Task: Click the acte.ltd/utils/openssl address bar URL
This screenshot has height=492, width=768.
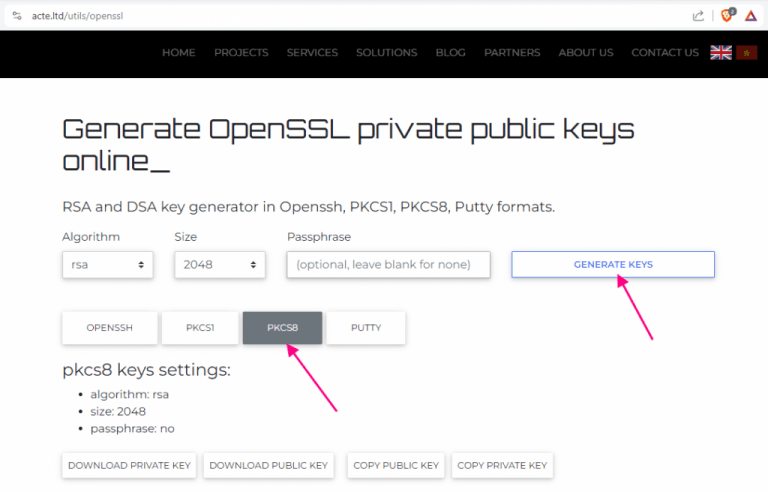Action: click(77, 16)
